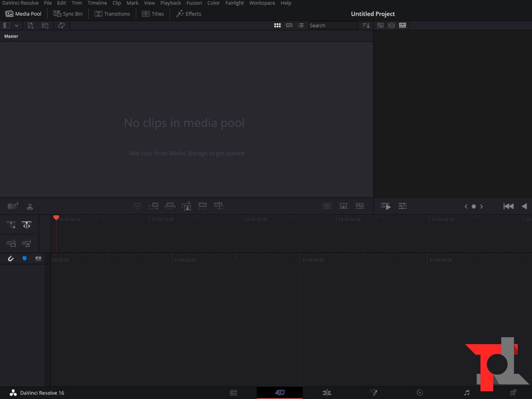Toggle timeline snapping magnet icon
The height and width of the screenshot is (399, 532).
pyautogui.click(x=11, y=259)
